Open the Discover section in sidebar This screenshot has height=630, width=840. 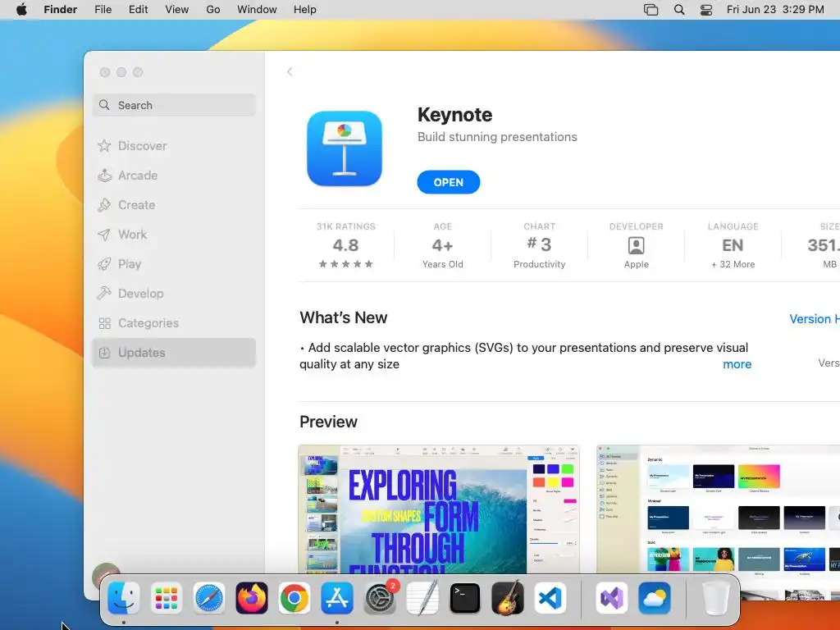tap(174, 146)
